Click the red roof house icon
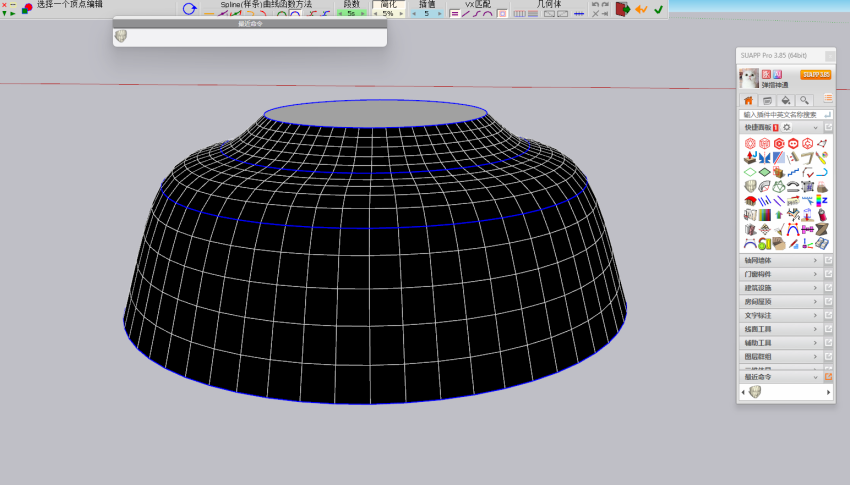The image size is (850, 485). tap(750, 201)
